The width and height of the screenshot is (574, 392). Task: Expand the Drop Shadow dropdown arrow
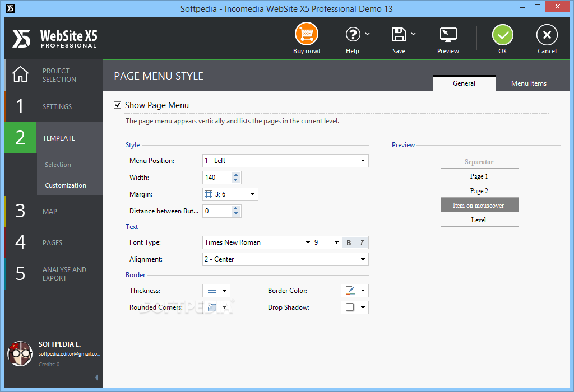363,307
